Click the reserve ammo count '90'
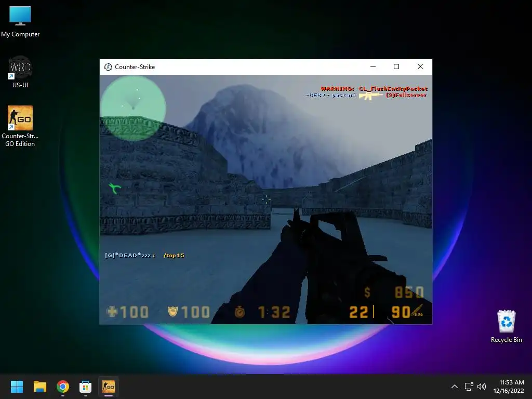532x399 pixels. point(401,312)
